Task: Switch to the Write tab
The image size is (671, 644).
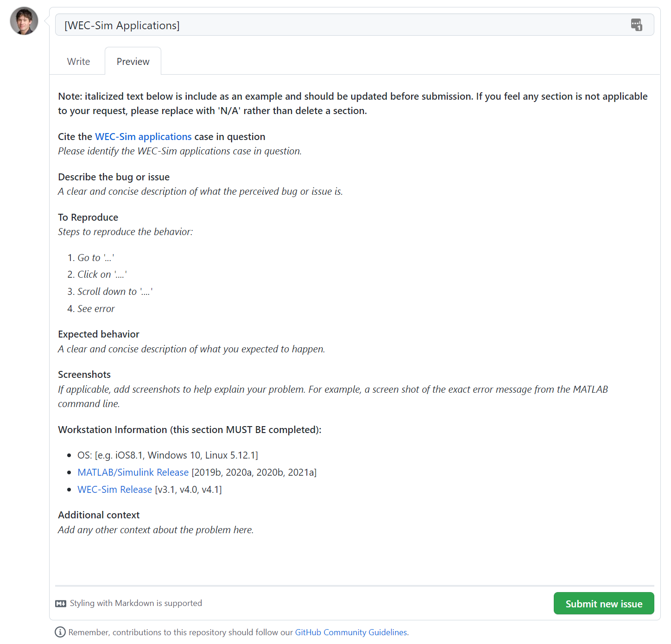Action: (x=78, y=61)
